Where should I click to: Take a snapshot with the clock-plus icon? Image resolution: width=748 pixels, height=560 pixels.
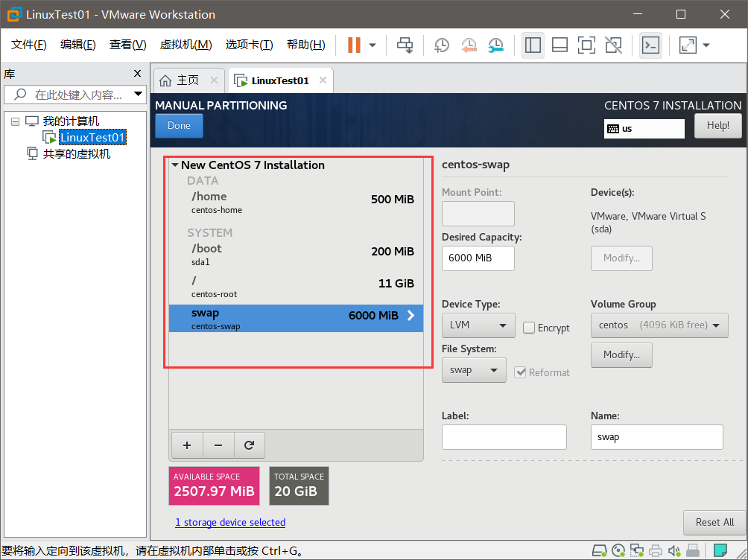coord(442,45)
